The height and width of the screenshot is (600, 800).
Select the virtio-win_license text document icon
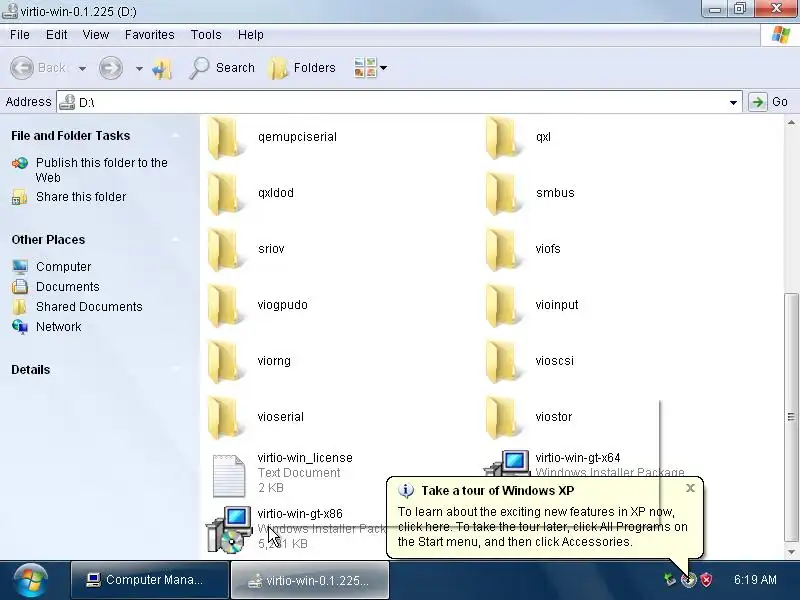click(229, 476)
